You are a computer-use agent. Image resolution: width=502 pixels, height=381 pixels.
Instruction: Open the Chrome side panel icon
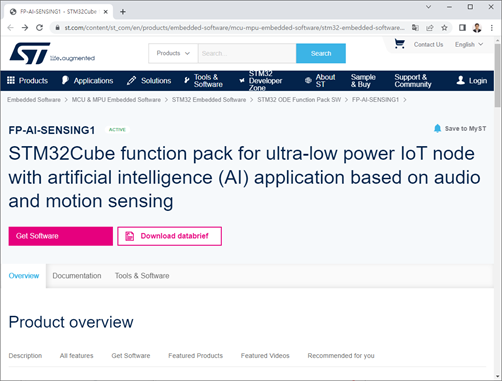pyautogui.click(x=462, y=28)
